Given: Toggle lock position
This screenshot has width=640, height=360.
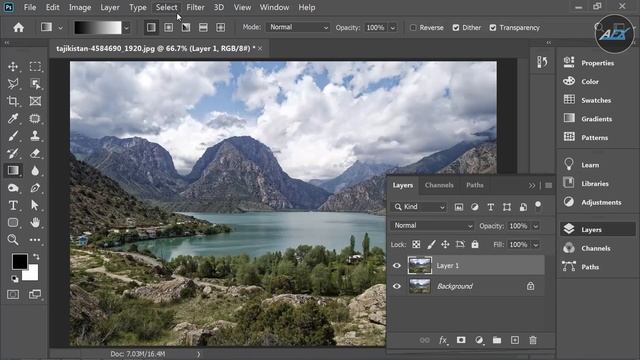Looking at the screenshot, I should (445, 244).
